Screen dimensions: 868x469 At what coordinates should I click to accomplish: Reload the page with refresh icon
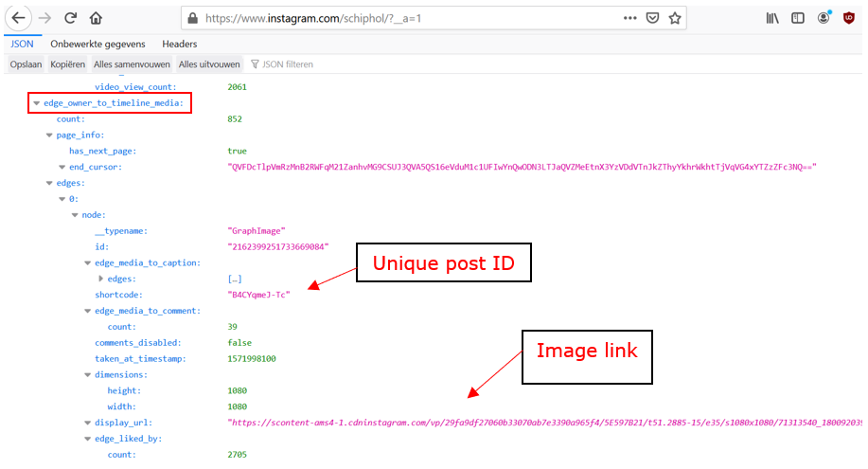point(70,18)
